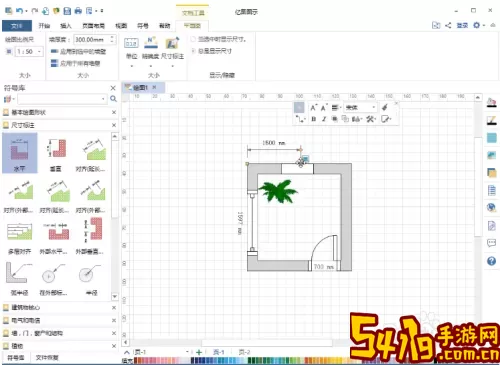The width and height of the screenshot is (500, 365).
Task: Click the green plant shape on canvas
Action: 278,191
